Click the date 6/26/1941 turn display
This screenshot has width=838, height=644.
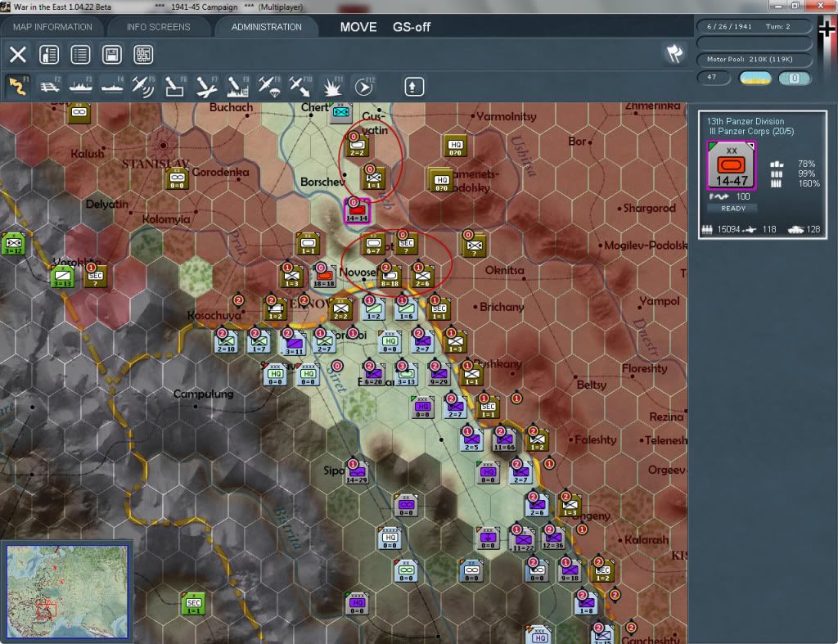point(754,26)
